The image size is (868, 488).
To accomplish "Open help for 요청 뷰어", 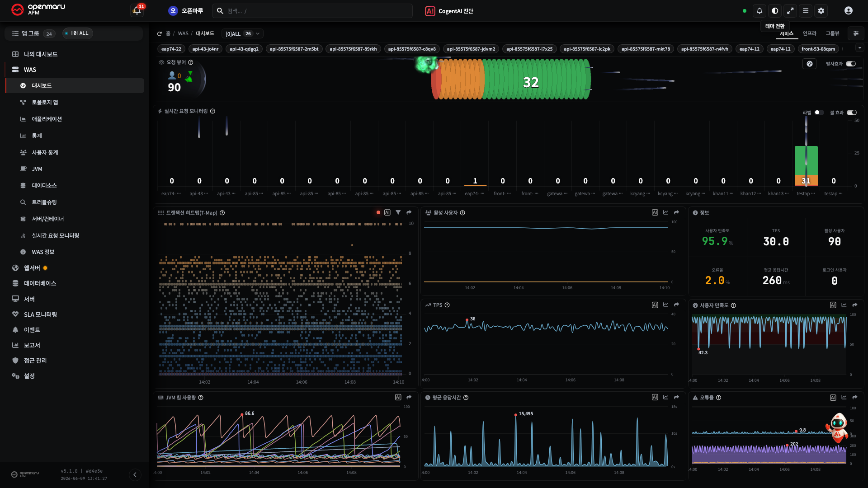I will click(191, 62).
